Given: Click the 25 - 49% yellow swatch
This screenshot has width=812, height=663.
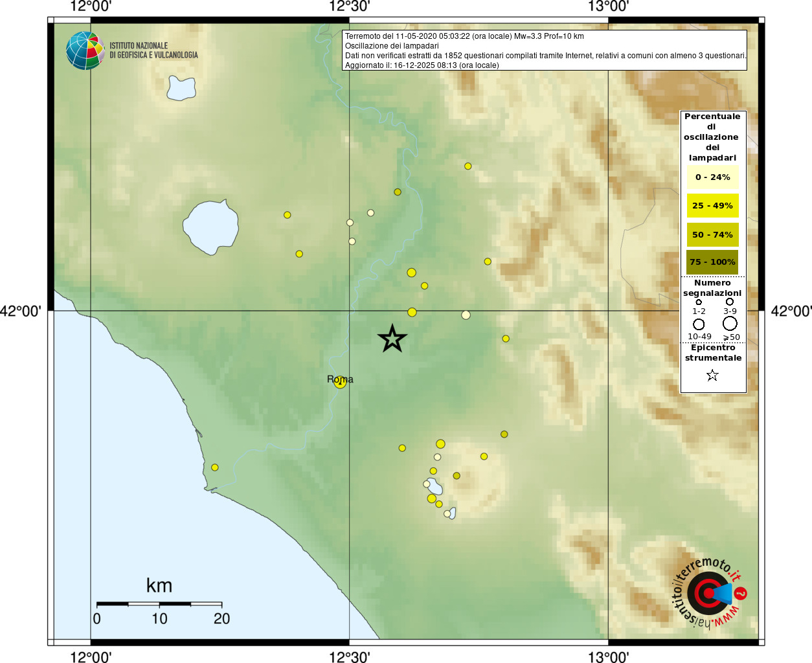Looking at the screenshot, I should click(x=712, y=205).
